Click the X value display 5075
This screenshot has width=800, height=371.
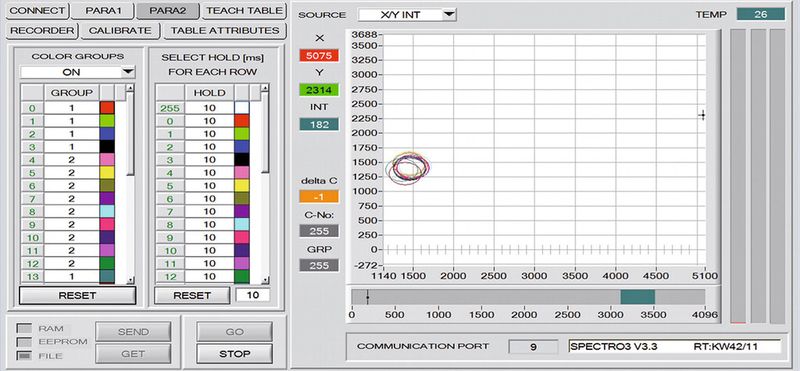[x=319, y=55]
